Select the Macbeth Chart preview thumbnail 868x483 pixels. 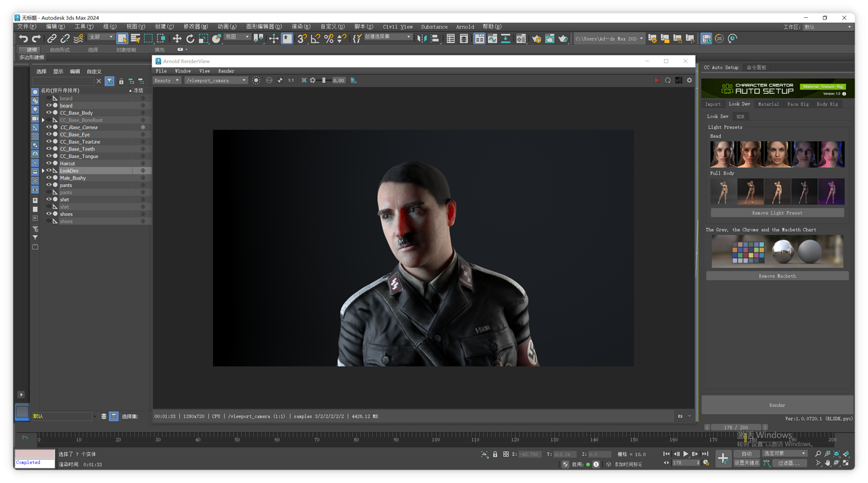777,252
